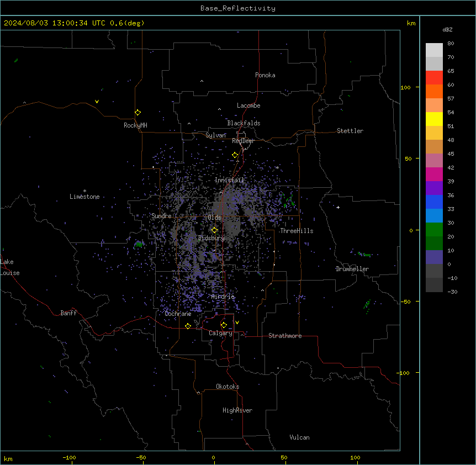Viewport: 476px width, 465px height.
Task: Select the yellow diamond marker below Cochrane
Action: (188, 326)
